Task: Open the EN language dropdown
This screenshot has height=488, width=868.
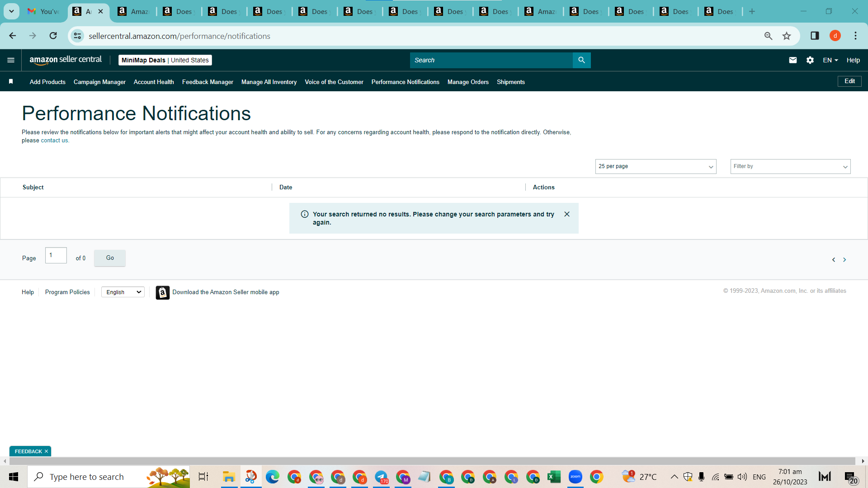Action: [x=830, y=60]
